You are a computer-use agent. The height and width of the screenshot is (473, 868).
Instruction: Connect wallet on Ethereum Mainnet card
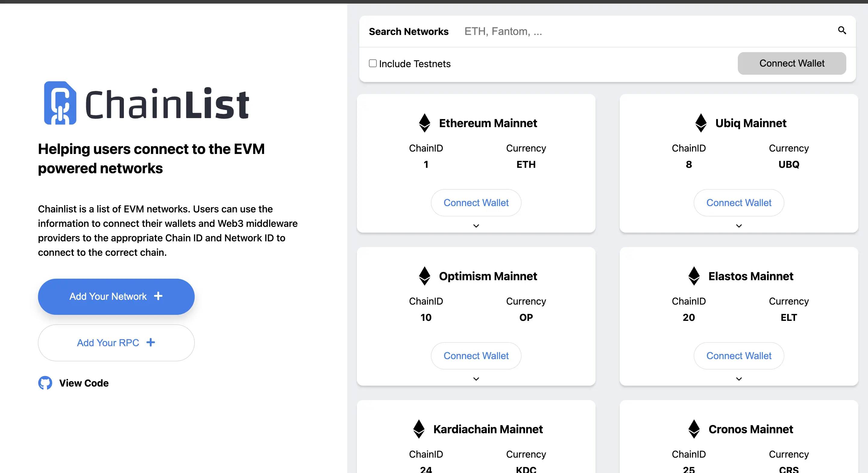[x=476, y=202]
